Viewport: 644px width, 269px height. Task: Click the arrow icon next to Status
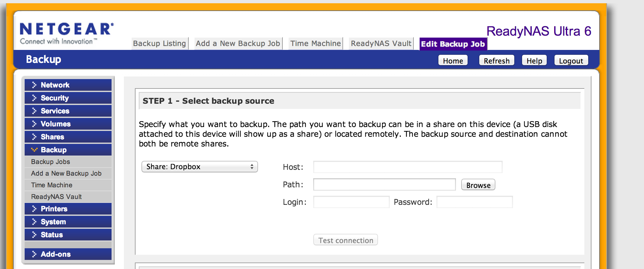34,235
